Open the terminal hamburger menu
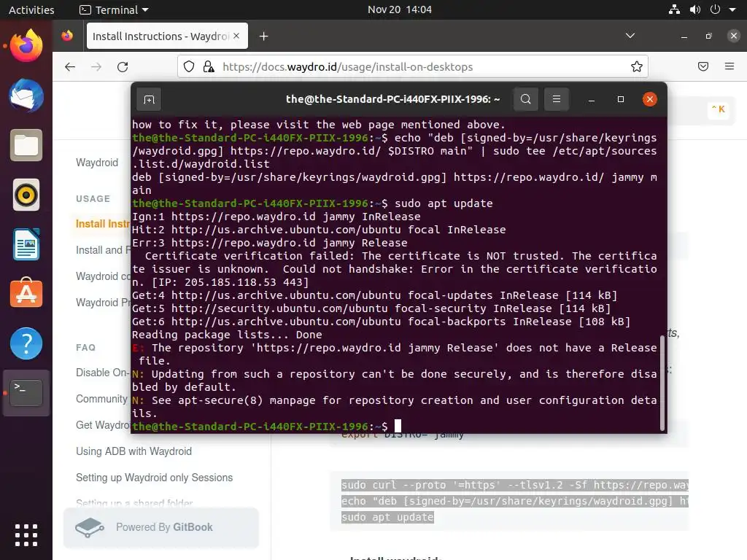Viewport: 747px width, 560px height. click(557, 99)
